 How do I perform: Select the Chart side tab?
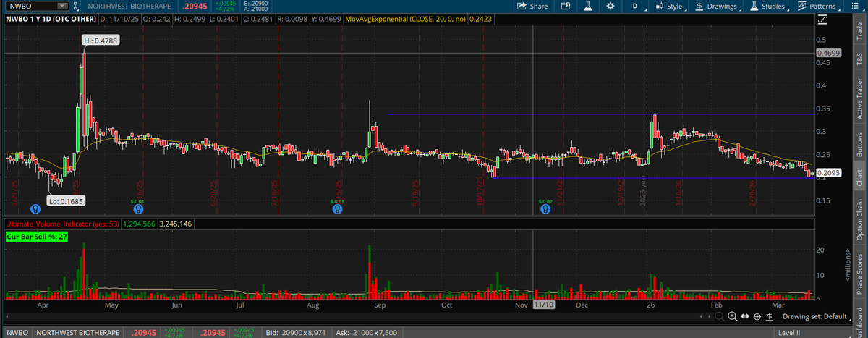tap(861, 179)
